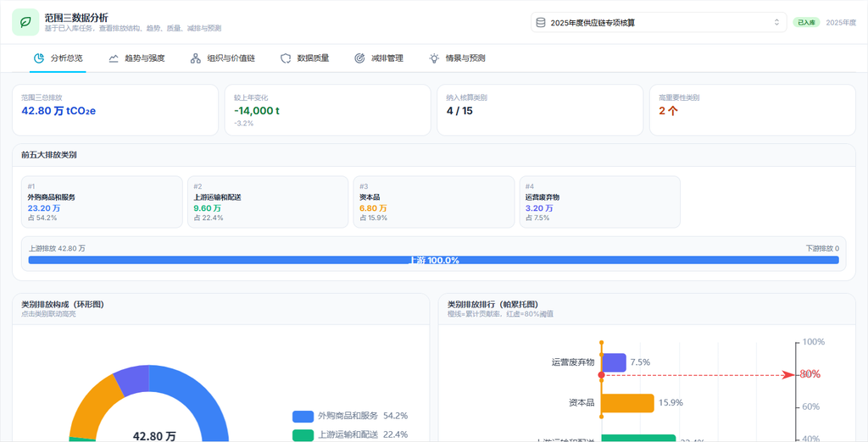Click the green 上游运输和配送 legend swatch

click(303, 435)
